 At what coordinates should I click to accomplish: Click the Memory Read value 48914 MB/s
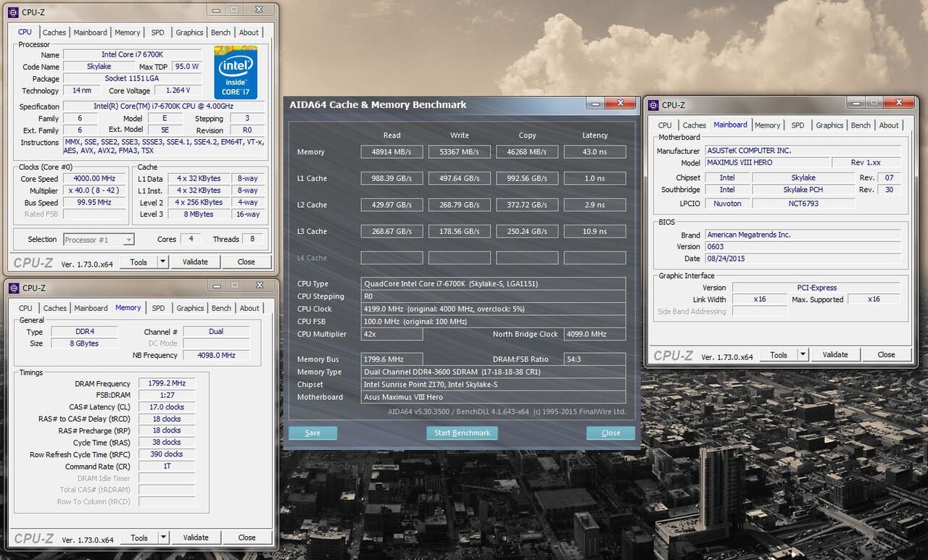click(391, 152)
